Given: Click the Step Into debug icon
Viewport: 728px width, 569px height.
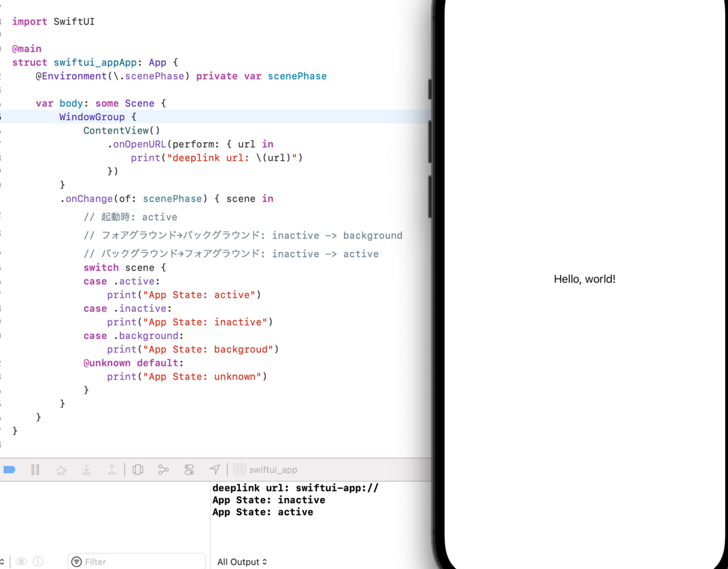Looking at the screenshot, I should pyautogui.click(x=87, y=470).
